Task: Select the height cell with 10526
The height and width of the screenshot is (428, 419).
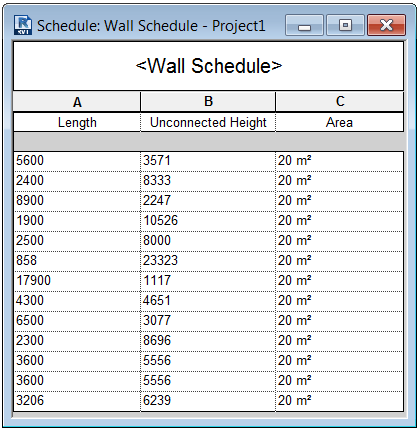Action: (x=208, y=221)
